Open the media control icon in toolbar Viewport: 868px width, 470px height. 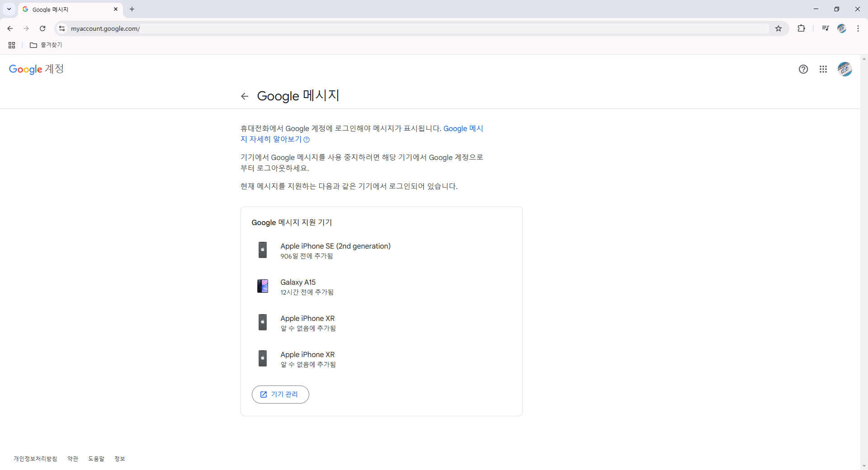[826, 28]
